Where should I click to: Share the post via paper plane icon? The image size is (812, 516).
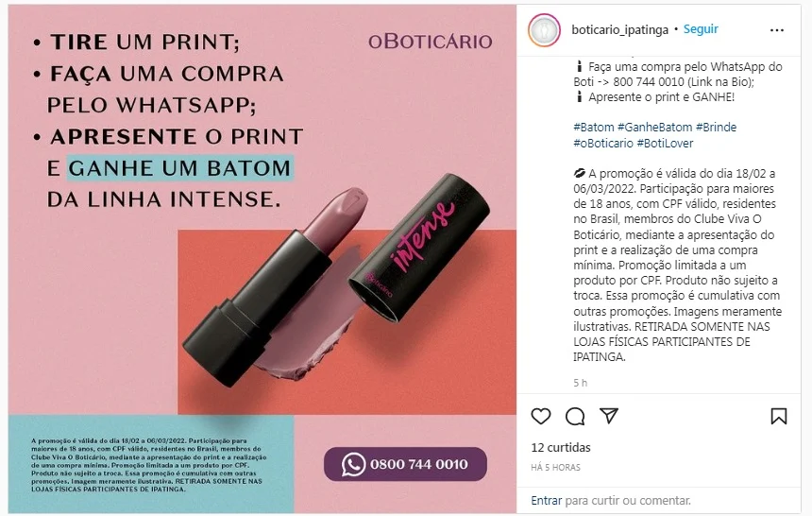click(609, 416)
